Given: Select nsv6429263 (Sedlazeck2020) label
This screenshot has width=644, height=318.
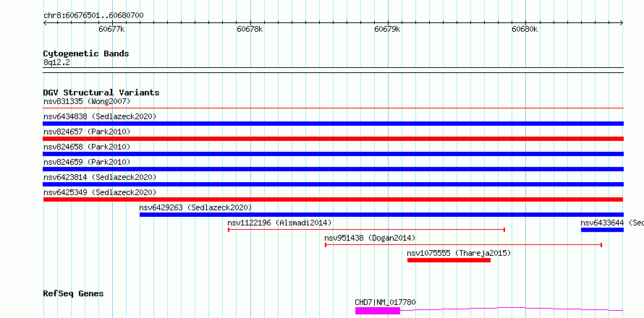Looking at the screenshot, I should 195,207.
